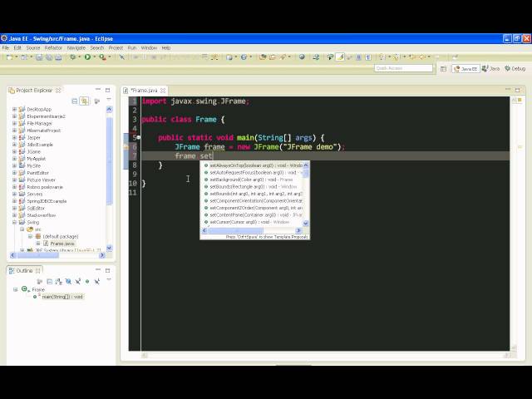The image size is (532, 399).
Task: Open Project Explorer view menu arrow
Action: (x=109, y=100)
